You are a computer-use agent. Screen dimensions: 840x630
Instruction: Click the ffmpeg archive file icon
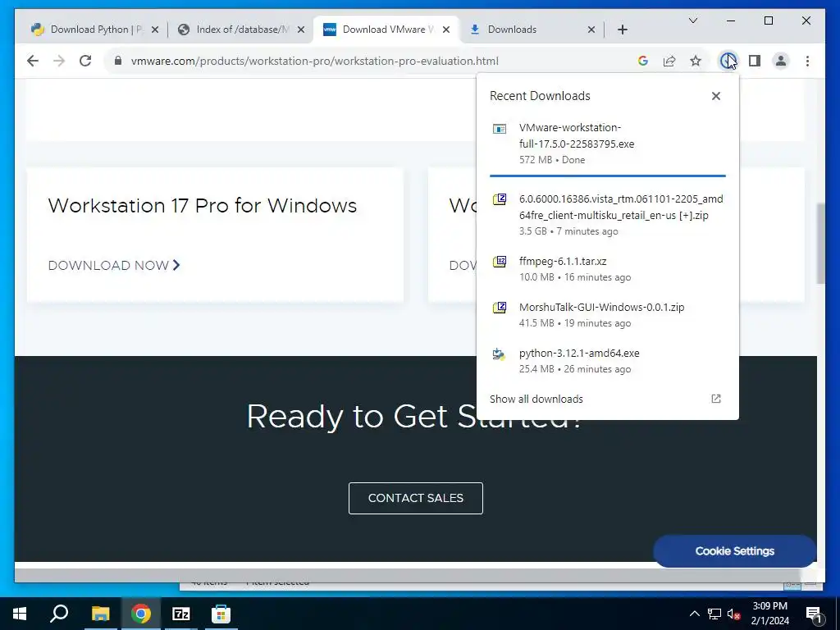[x=500, y=262]
